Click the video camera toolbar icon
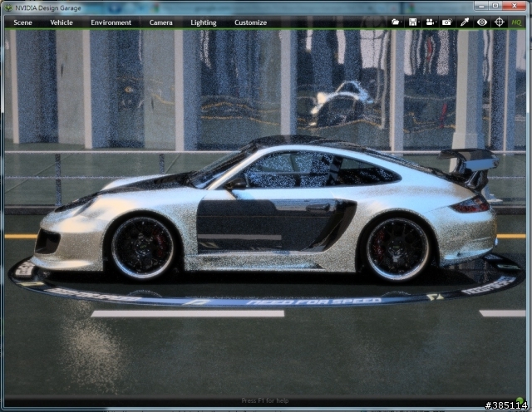 click(x=430, y=22)
